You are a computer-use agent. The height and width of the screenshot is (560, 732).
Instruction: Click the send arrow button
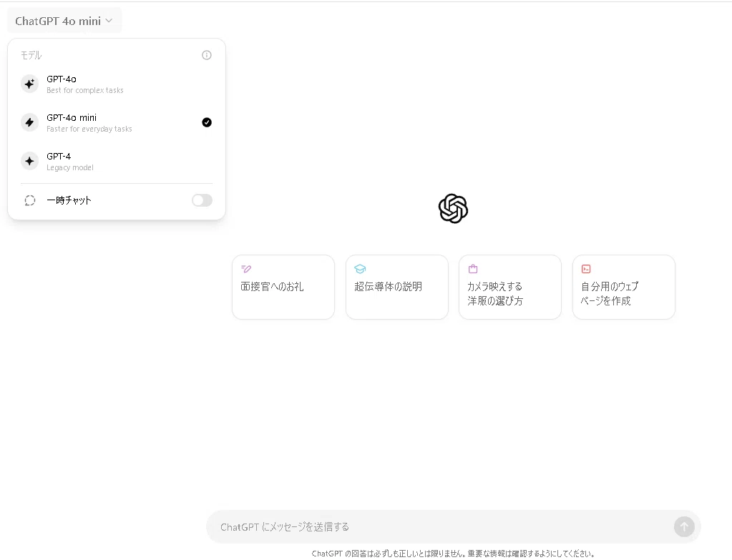[x=684, y=527]
